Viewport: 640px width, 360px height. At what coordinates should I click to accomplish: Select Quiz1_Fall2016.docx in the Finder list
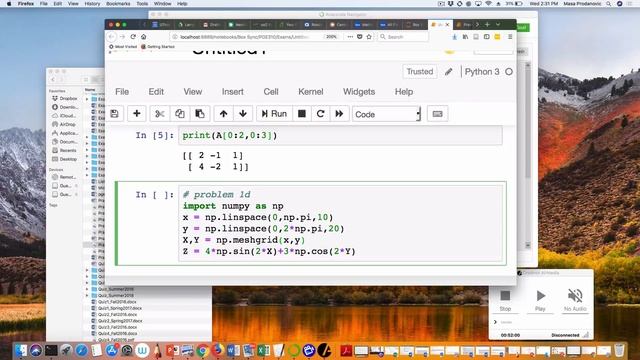click(x=117, y=302)
